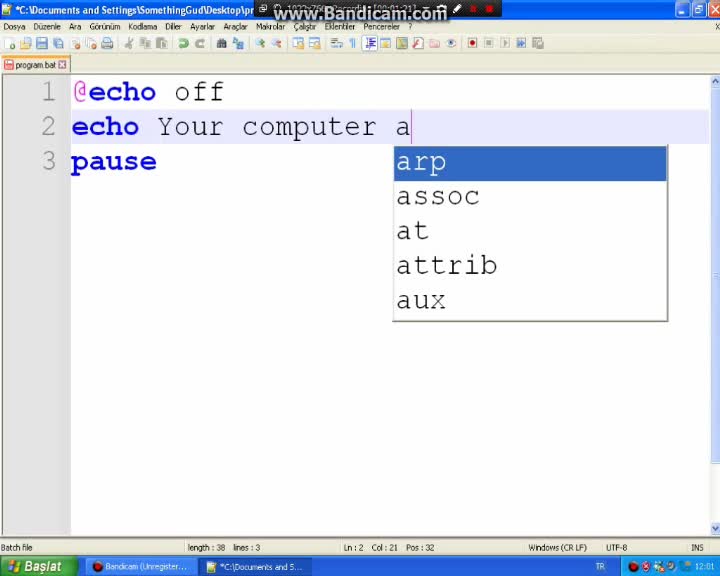Select the program.bat tab
The height and width of the screenshot is (576, 720).
coord(35,65)
